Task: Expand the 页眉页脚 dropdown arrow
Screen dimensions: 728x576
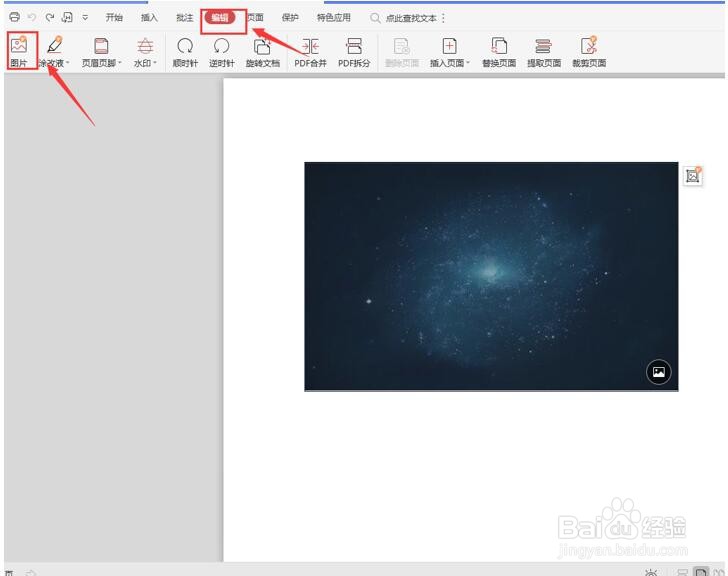Action: 120,63
